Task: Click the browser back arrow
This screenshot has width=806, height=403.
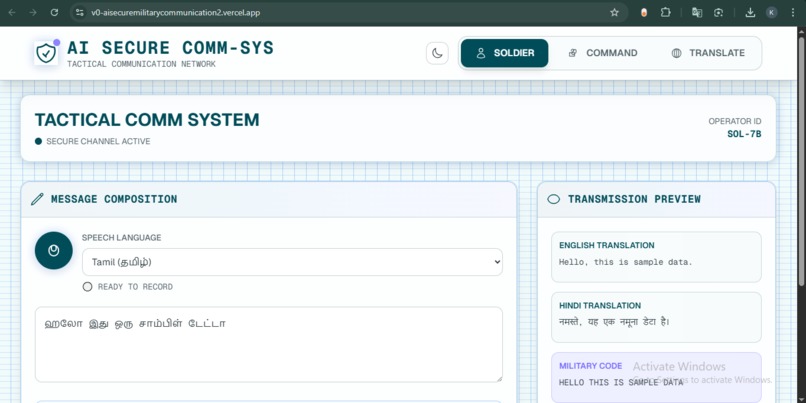Action: click(12, 12)
